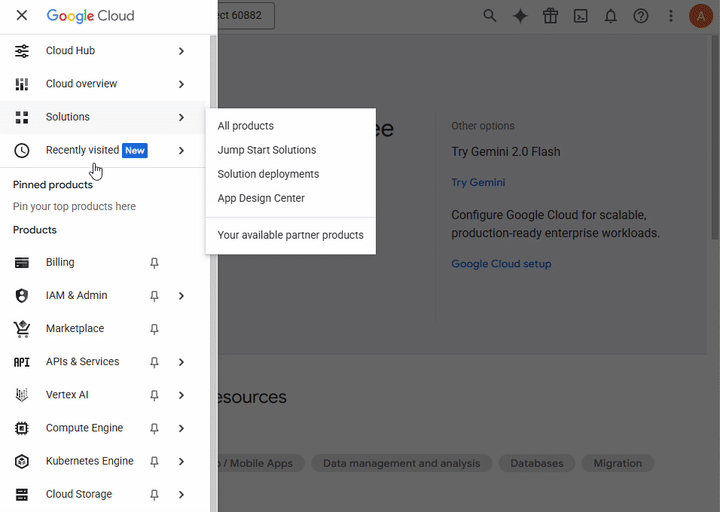Viewport: 720px width, 512px height.
Task: Expand Kubernetes Engine submenu chevron
Action: 181,461
